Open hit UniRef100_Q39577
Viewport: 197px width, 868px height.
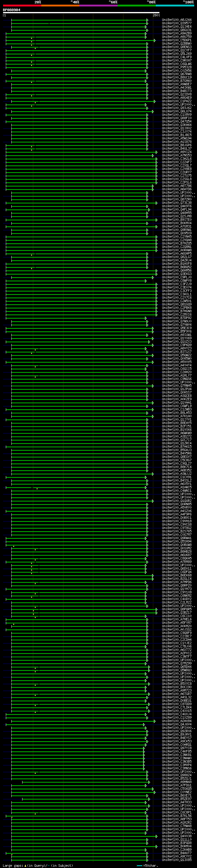tap(177, 23)
